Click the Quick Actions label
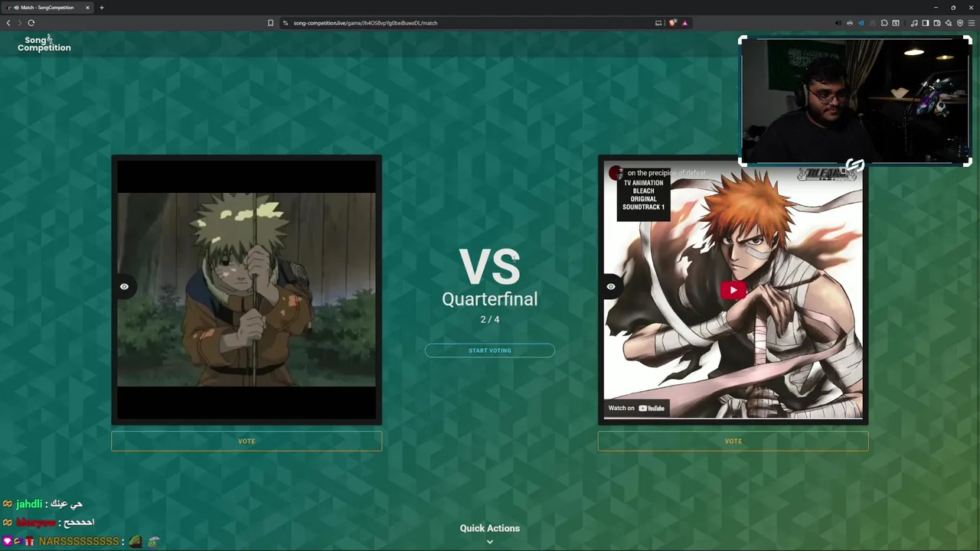The height and width of the screenshot is (551, 980). [490, 528]
